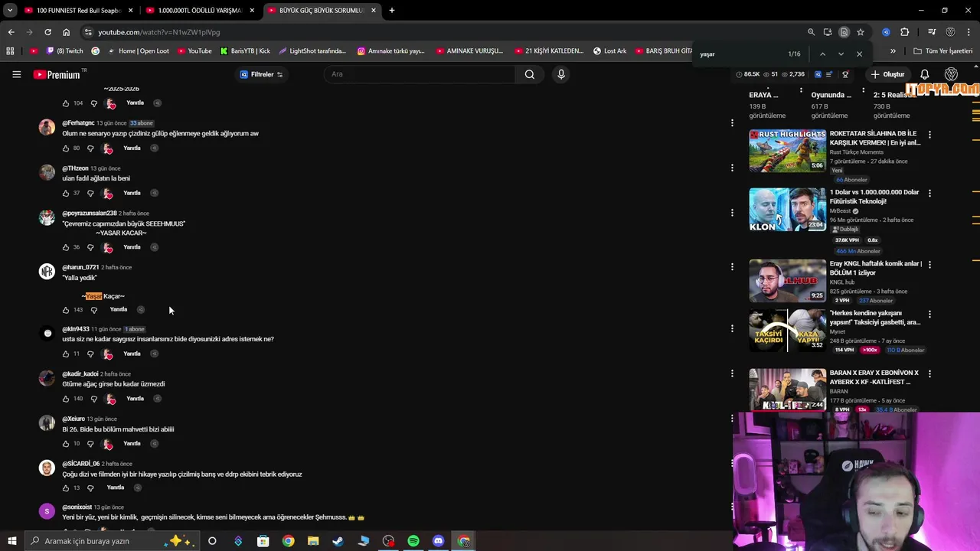Viewport: 980px width, 551px height.
Task: Open the Windows Start button
Action: 11,541
